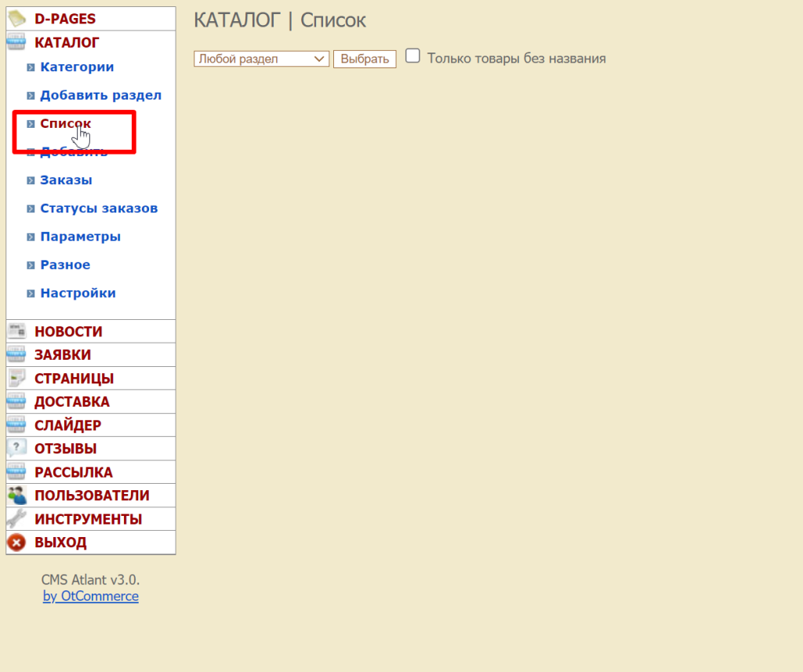This screenshot has width=803, height=672.
Task: Click arrow bullet beside Настройки
Action: (x=31, y=293)
